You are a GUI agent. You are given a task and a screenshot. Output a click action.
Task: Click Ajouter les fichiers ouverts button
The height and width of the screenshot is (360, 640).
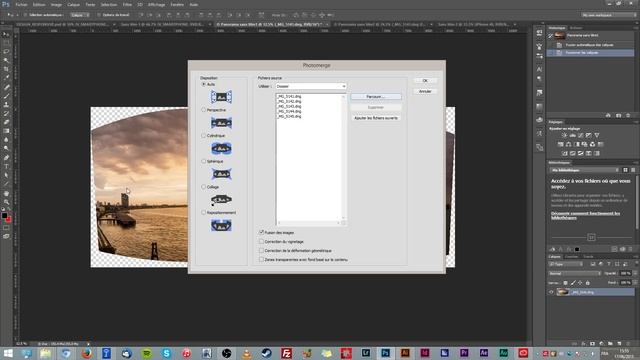pos(376,118)
